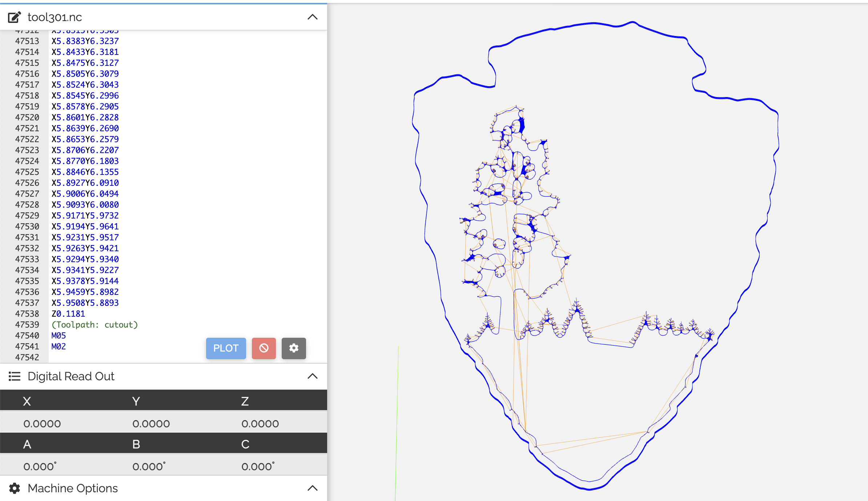Click the Machine Options panel title
This screenshot has width=868, height=501.
[x=73, y=488]
